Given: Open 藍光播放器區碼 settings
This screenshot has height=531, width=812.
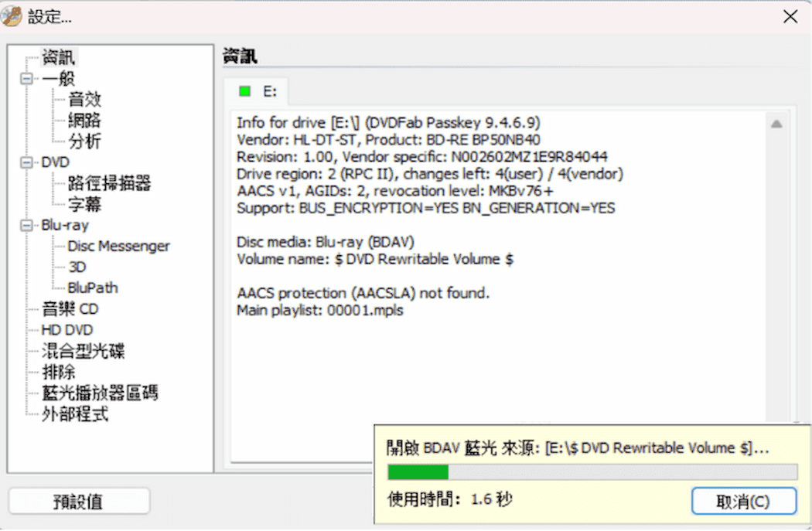Looking at the screenshot, I should coord(100,393).
